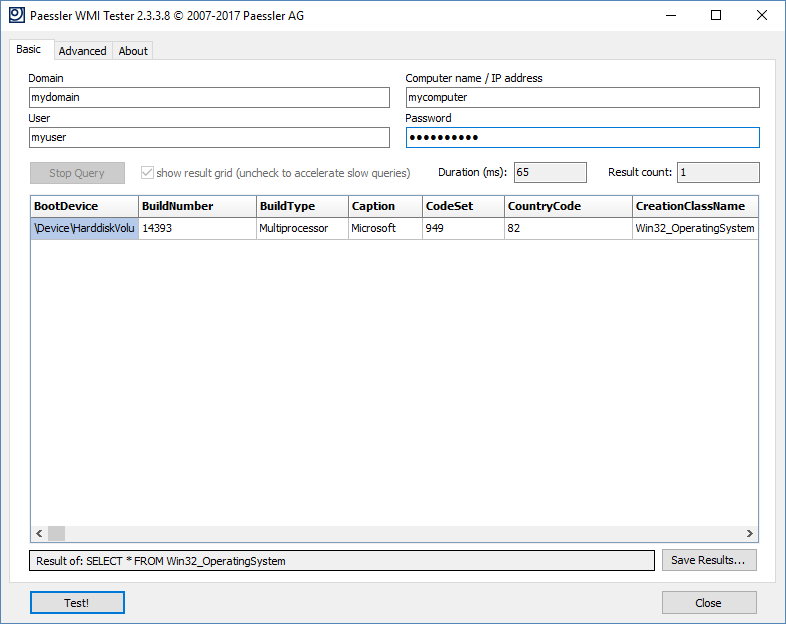Click the BootDevice column header
Image resolution: width=786 pixels, height=624 pixels.
[84, 206]
